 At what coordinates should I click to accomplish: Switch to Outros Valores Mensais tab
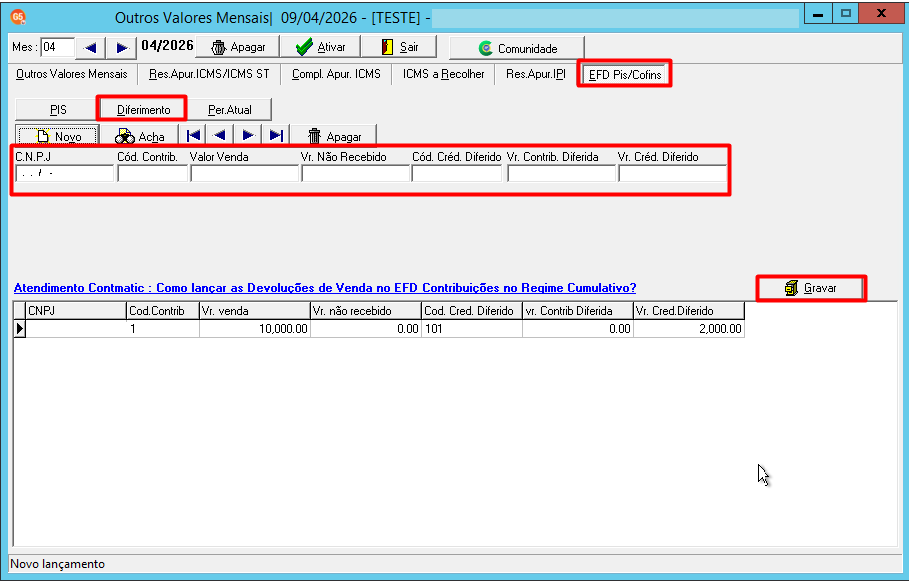point(71,74)
